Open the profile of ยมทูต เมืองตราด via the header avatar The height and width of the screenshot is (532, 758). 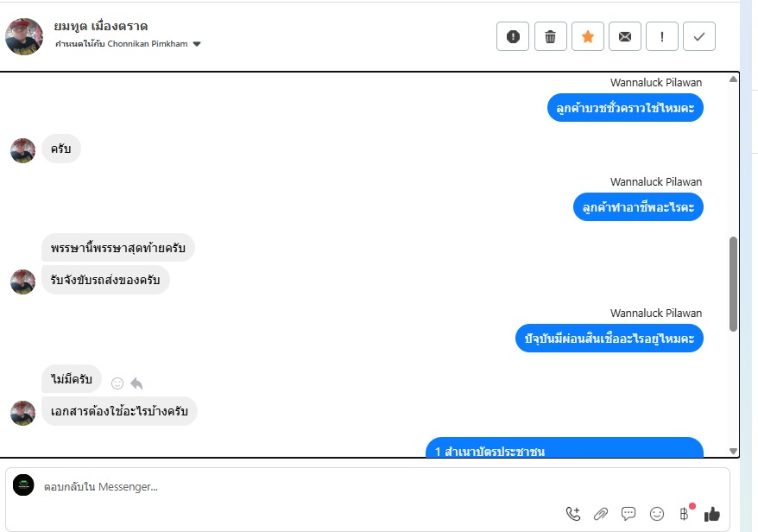tap(23, 37)
